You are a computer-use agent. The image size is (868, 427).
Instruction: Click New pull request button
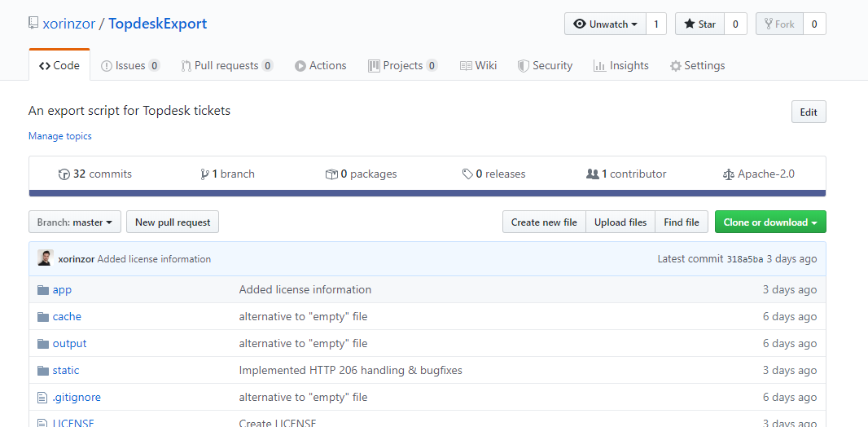(x=173, y=222)
